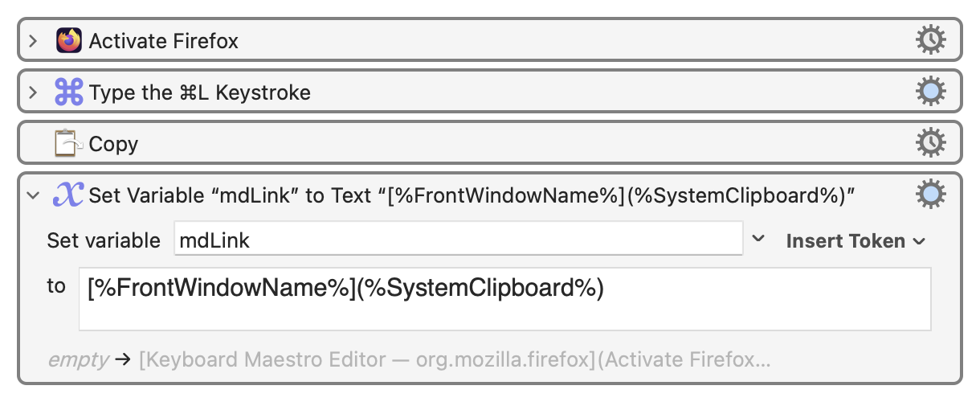Open the gear menu for the ⌘L Keystroke action

pyautogui.click(x=930, y=92)
